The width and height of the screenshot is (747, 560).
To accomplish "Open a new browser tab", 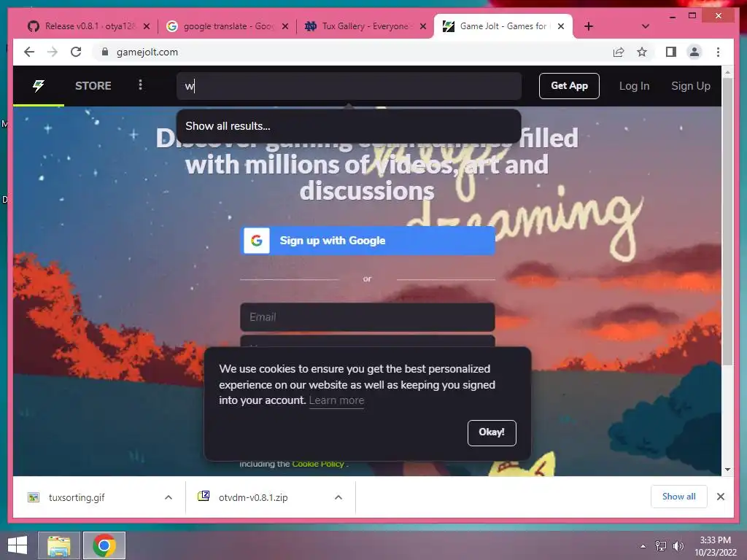I will [589, 26].
